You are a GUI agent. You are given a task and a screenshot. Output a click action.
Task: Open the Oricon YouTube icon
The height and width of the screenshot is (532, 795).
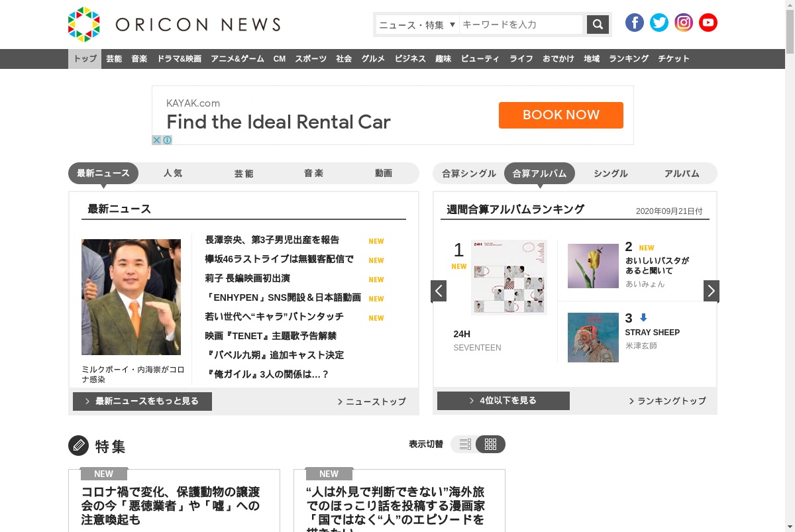click(708, 23)
